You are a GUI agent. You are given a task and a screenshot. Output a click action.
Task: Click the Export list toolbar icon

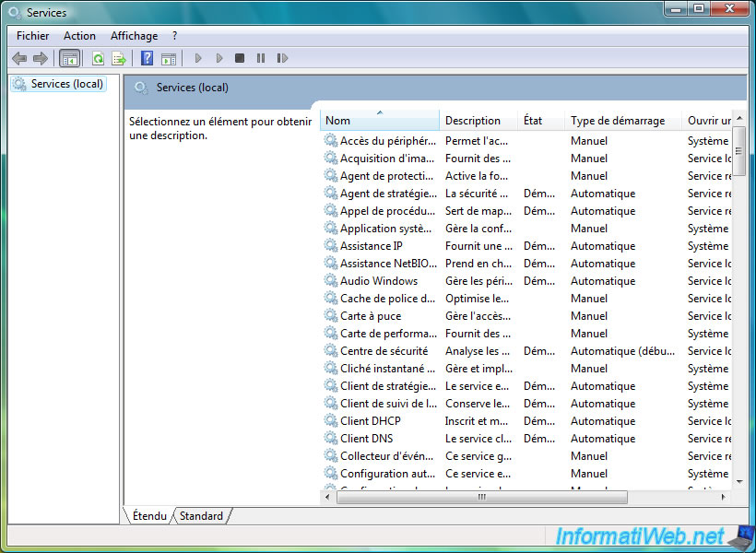pyautogui.click(x=118, y=58)
